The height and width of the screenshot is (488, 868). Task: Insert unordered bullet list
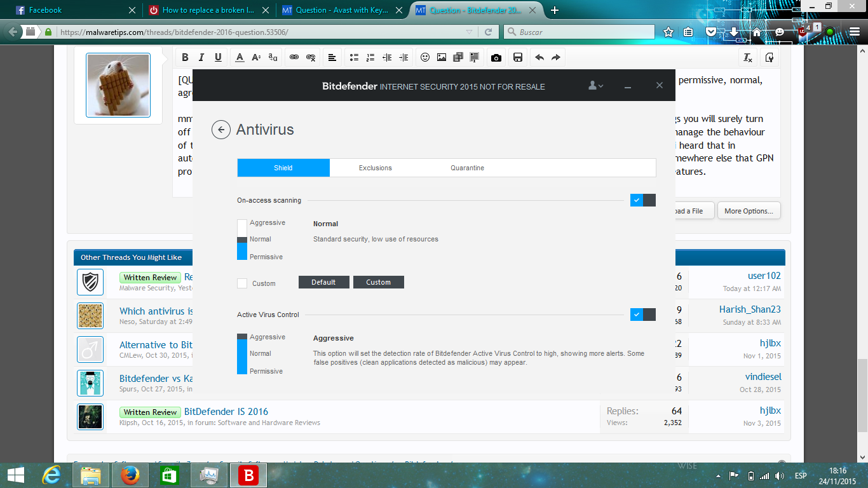354,57
